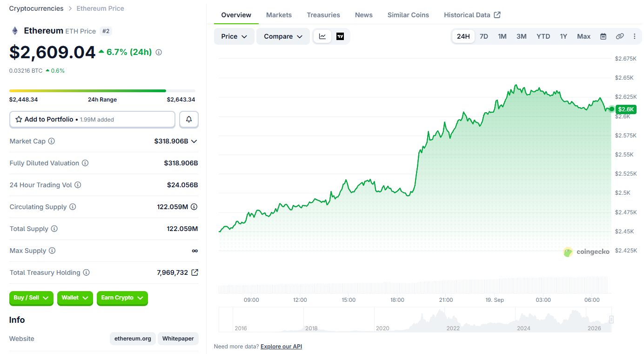This screenshot has width=644, height=354.
Task: Open the Whitepaper link
Action: point(178,339)
